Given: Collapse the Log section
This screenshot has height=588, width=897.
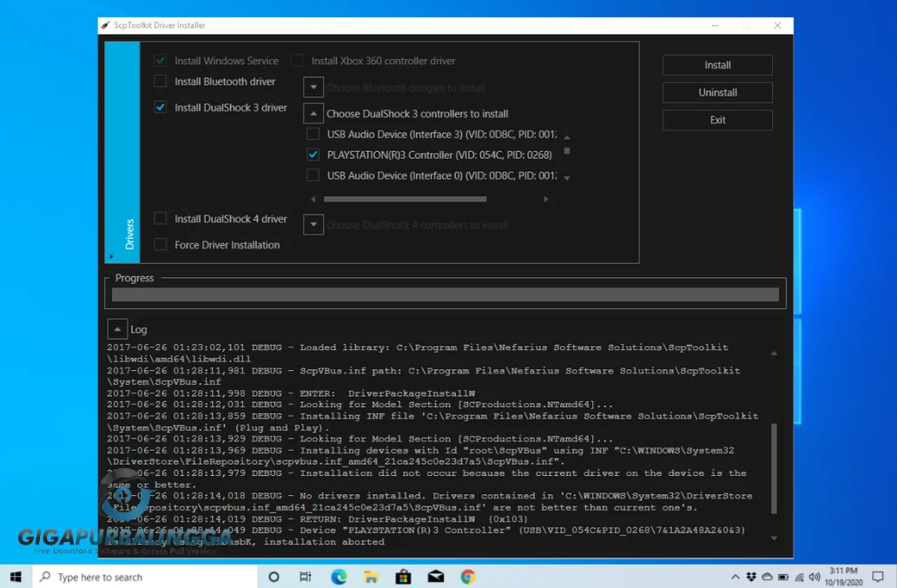Looking at the screenshot, I should coord(118,329).
